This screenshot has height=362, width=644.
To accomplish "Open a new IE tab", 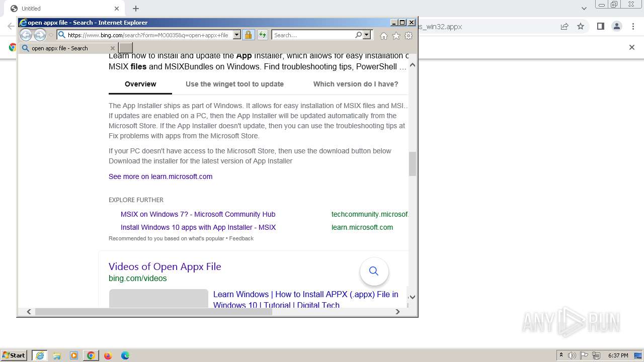I will 126,48.
